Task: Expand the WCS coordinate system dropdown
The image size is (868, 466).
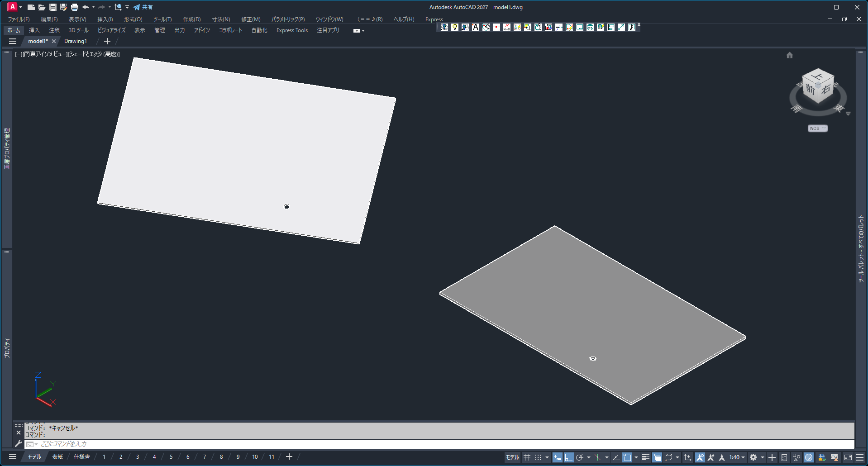Action: point(818,128)
